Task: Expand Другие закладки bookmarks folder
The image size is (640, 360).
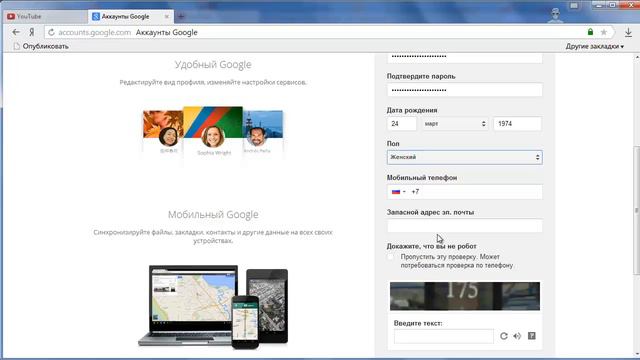Action: [x=594, y=46]
